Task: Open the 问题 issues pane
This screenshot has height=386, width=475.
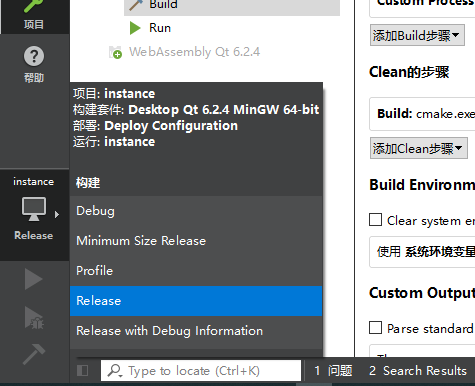Action: [333, 371]
